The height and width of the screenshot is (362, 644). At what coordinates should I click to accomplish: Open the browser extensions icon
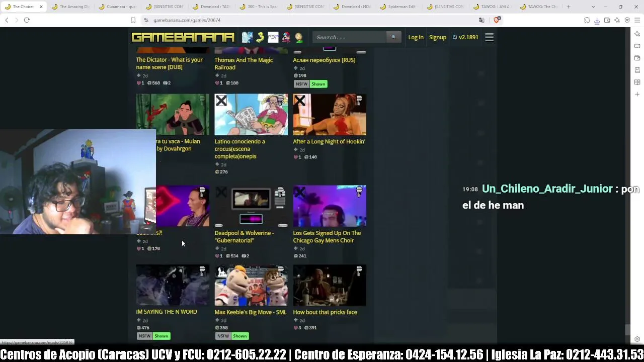[x=587, y=20]
